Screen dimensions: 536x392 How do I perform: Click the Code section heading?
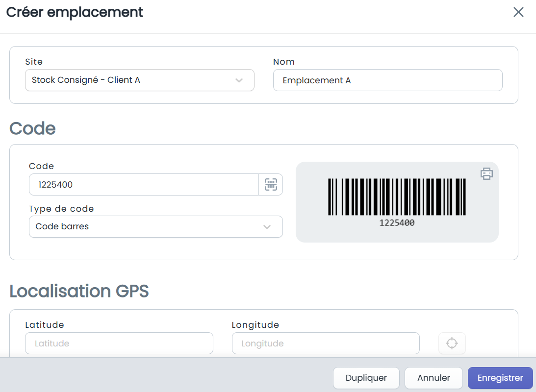32,129
